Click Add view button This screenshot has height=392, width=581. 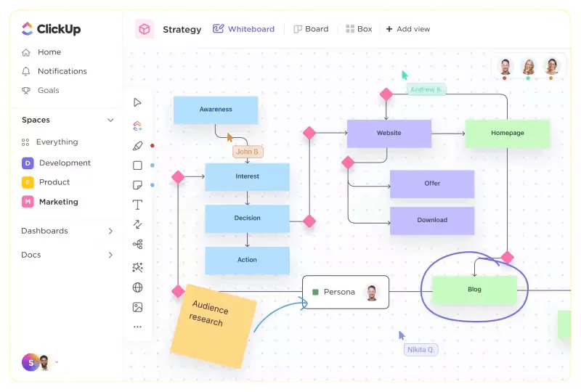point(408,29)
